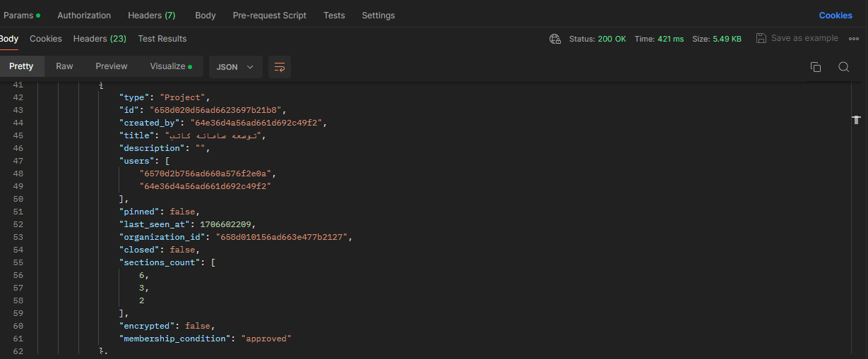Switch to the Pretty view
Viewport: 868px width, 359px height.
pyautogui.click(x=21, y=66)
